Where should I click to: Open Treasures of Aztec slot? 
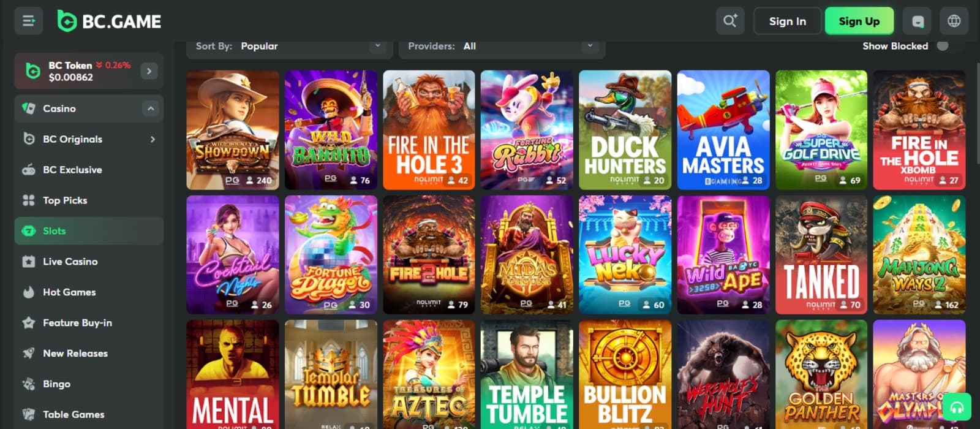(x=429, y=374)
